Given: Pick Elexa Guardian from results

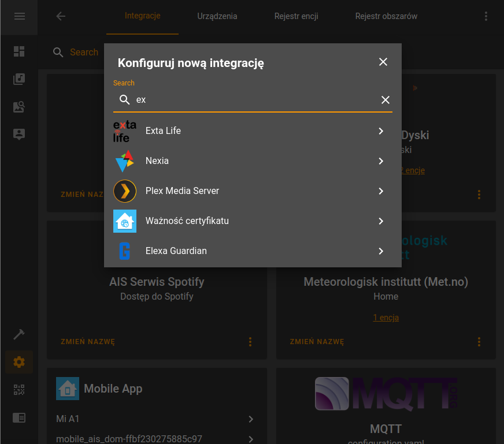Looking at the screenshot, I should (253, 251).
